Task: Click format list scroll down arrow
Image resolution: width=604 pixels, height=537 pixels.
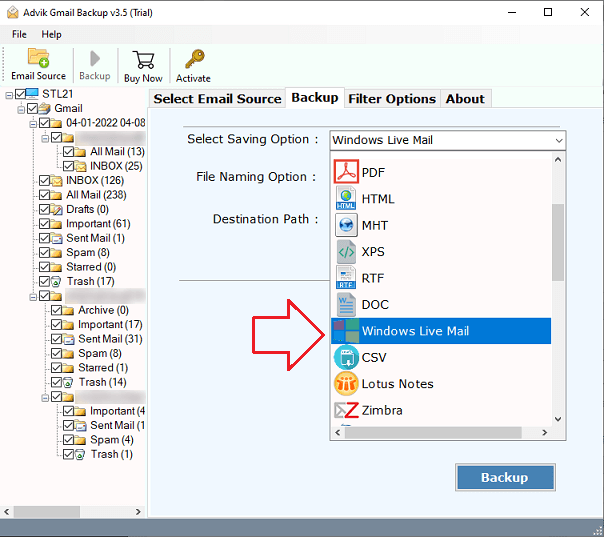Action: coord(558,419)
